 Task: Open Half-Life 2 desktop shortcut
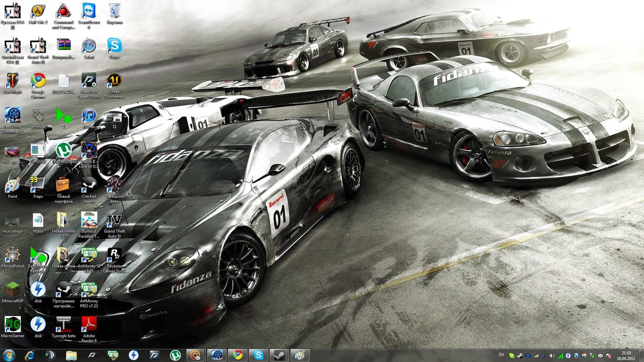point(38,14)
